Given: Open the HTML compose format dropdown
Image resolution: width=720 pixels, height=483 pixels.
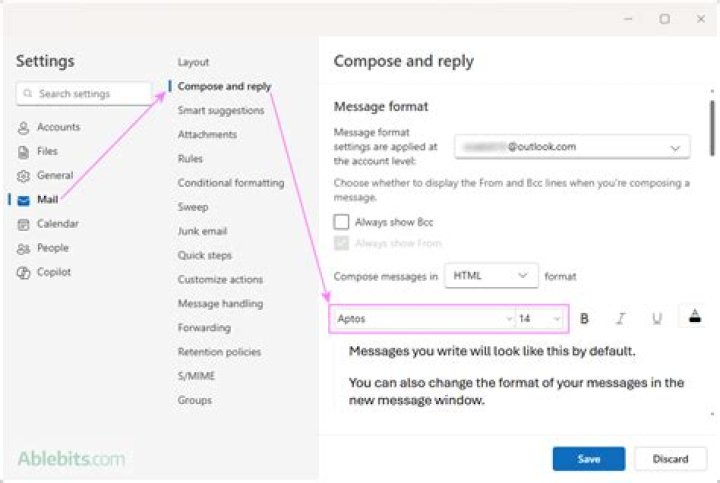Looking at the screenshot, I should tap(492, 275).
